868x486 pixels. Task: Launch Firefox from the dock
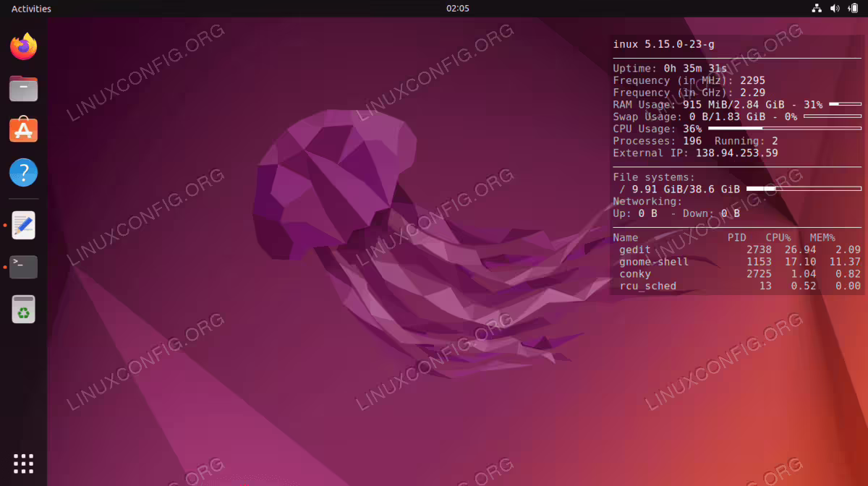click(x=23, y=47)
